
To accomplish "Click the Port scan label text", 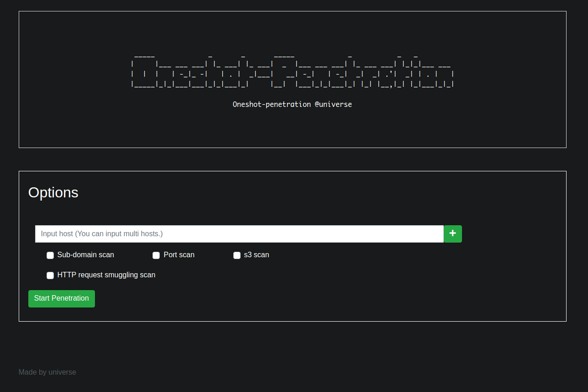I will click(x=179, y=254).
